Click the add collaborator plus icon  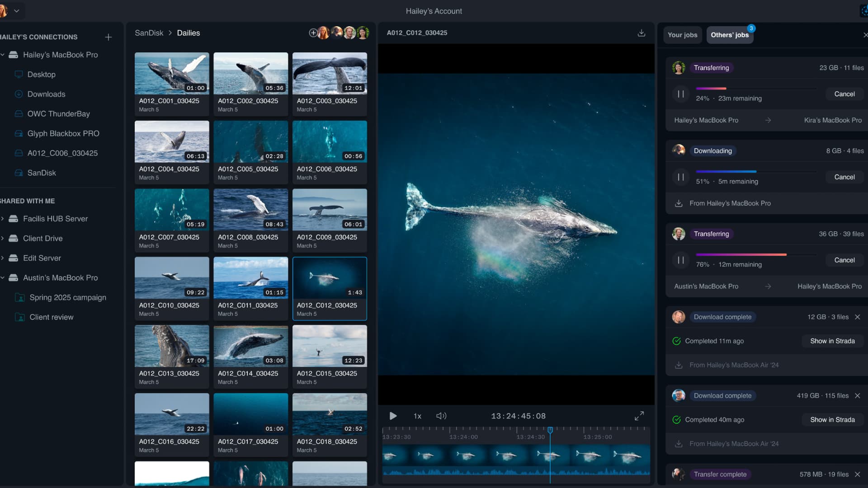tap(313, 33)
